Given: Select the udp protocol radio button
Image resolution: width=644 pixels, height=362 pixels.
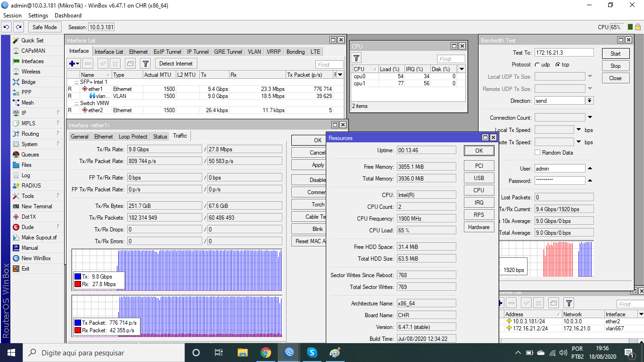Looking at the screenshot, I should [x=537, y=65].
